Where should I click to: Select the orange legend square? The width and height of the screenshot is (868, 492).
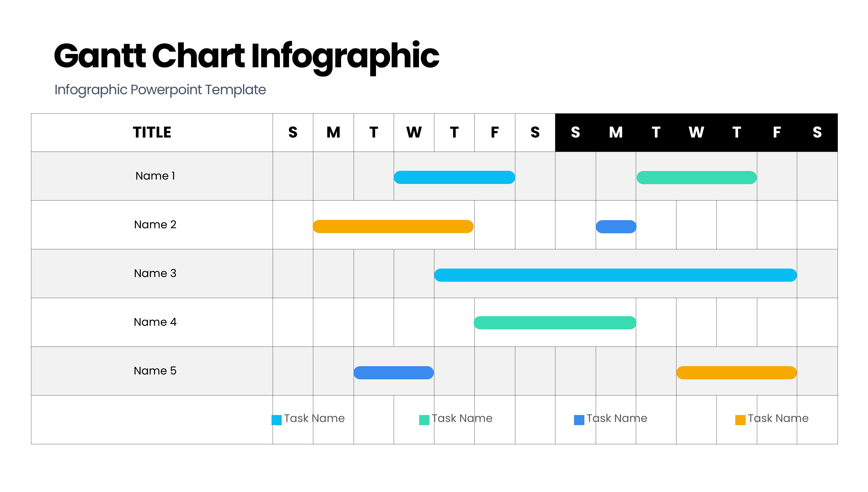(x=740, y=420)
